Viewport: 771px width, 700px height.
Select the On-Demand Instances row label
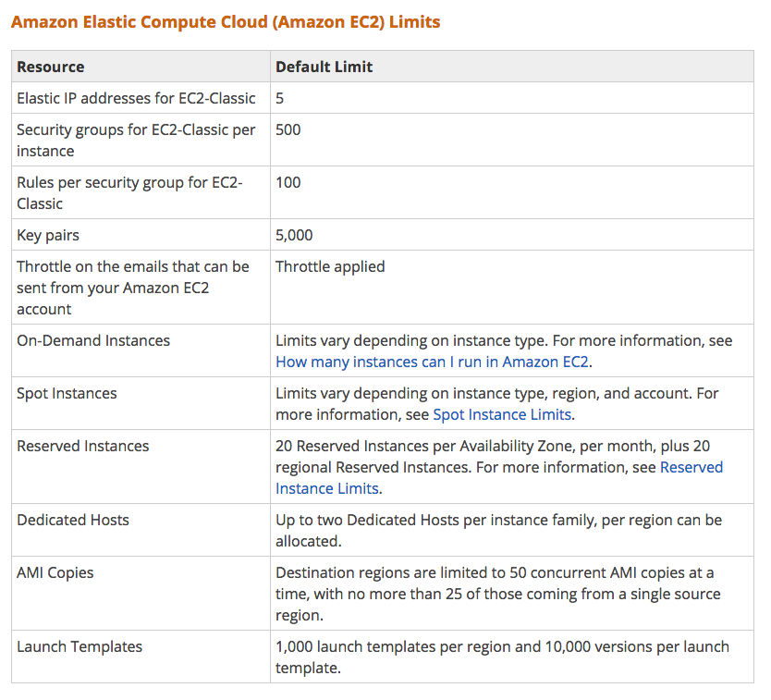point(93,340)
